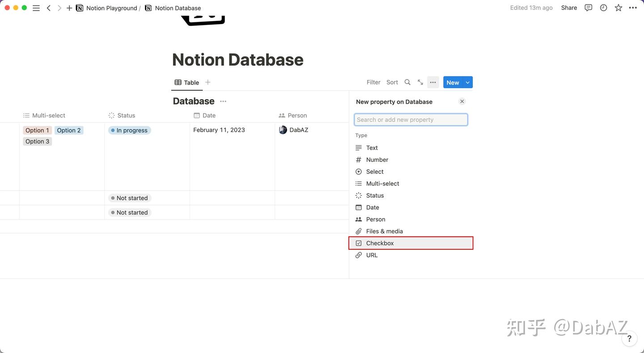Create a new page with the plus icon
Screen dimensions: 644x353
pyautogui.click(x=69, y=8)
